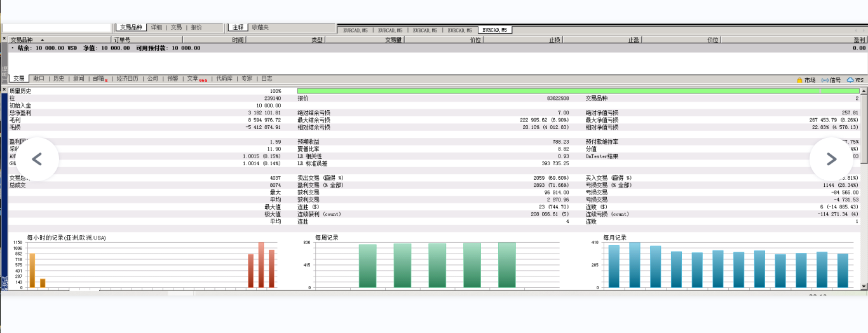Switch to the 详细 tab in Market Watch

coord(156,27)
